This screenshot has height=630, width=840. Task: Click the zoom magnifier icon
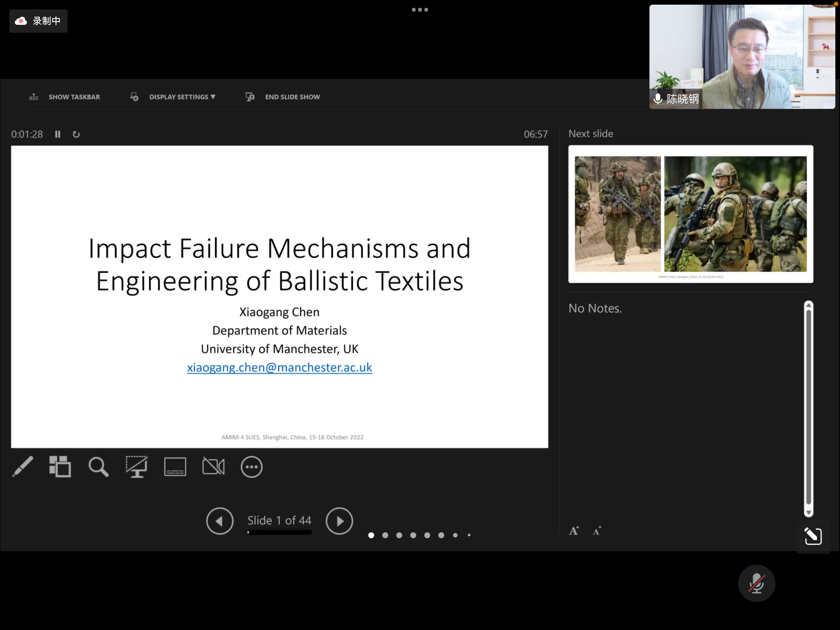[x=98, y=466]
